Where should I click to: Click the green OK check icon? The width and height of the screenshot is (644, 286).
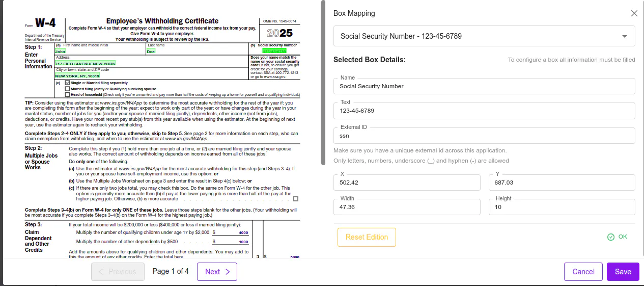tap(611, 237)
